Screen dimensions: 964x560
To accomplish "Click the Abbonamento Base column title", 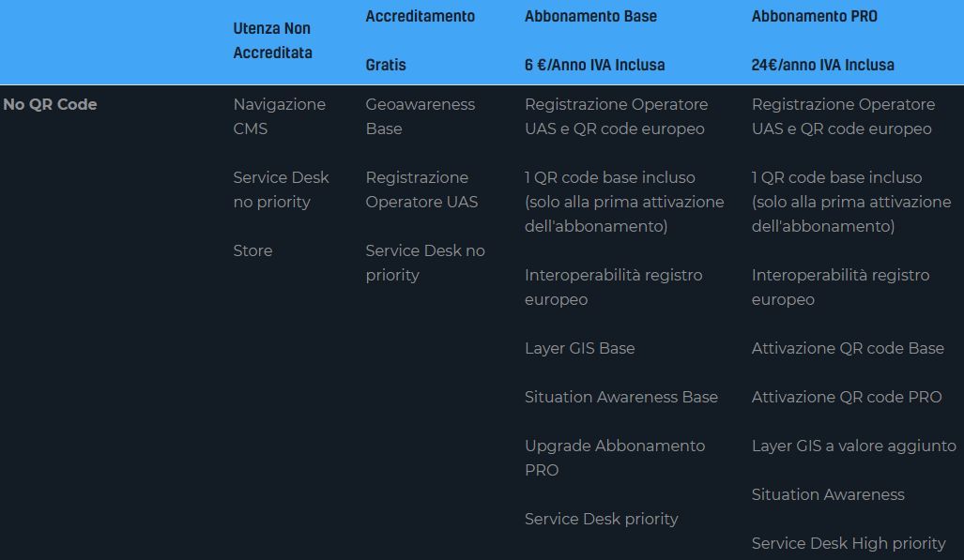I will [x=590, y=16].
